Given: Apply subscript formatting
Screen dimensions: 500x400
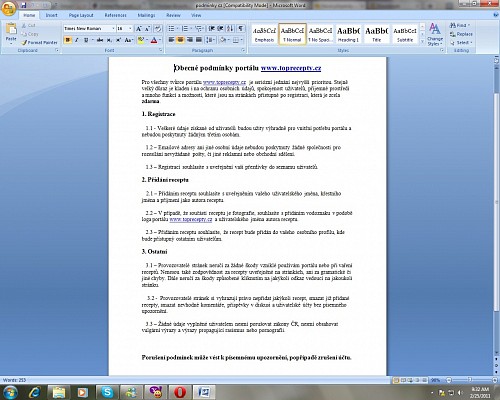Looking at the screenshot, I should click(109, 40).
